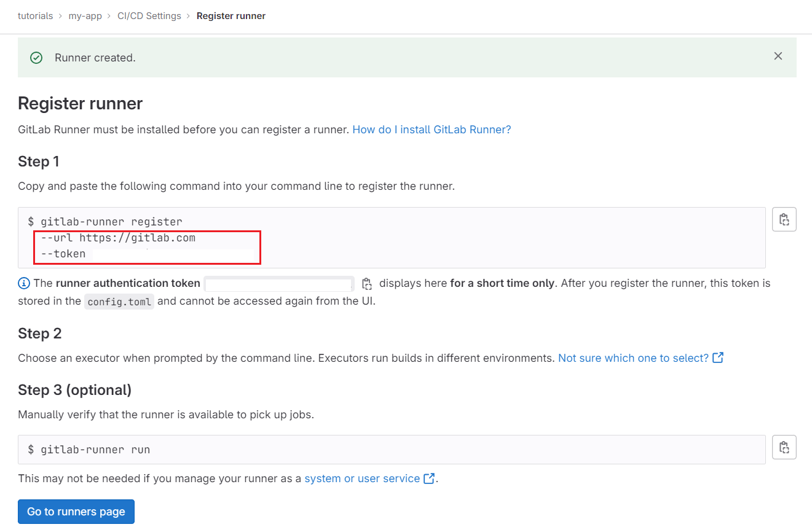Click the --url https://gitlab.com line
The image size is (812, 527).
click(x=118, y=238)
